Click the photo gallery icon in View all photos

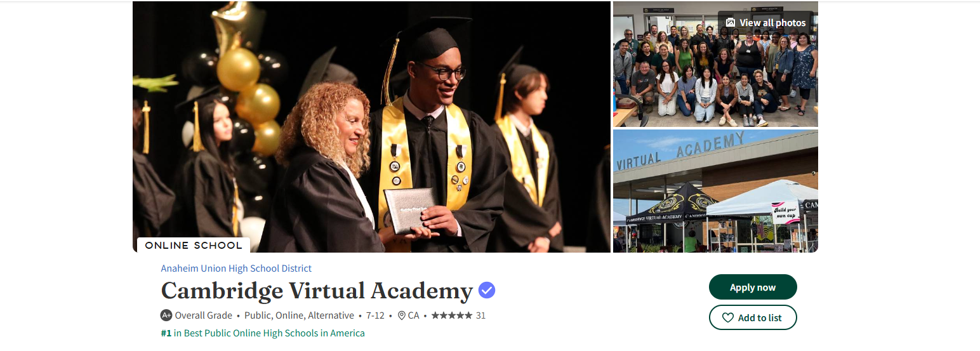pyautogui.click(x=731, y=22)
